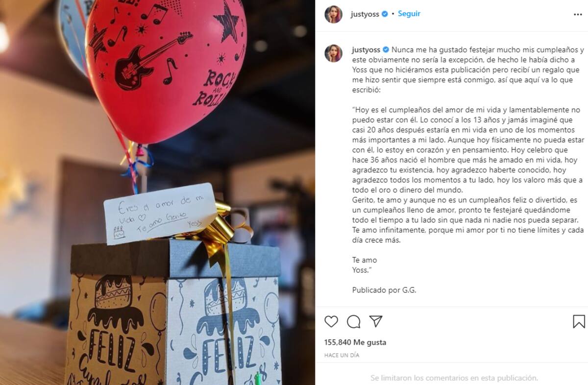The width and height of the screenshot is (588, 385).
Task: Click the handwritten note card in photo
Action: [160, 214]
